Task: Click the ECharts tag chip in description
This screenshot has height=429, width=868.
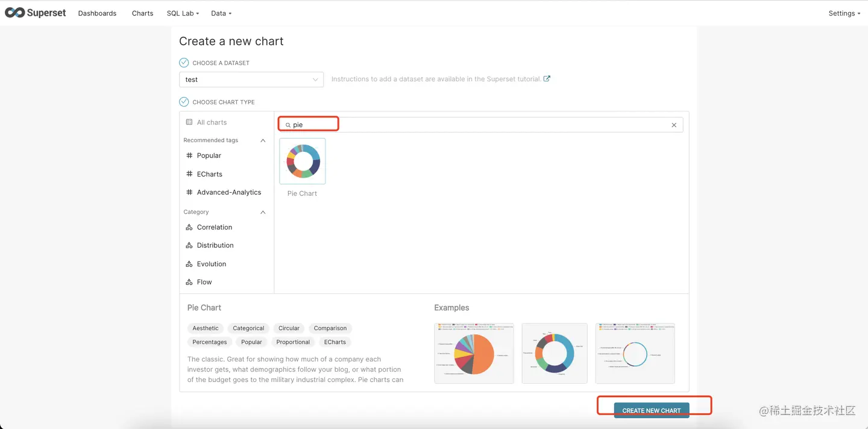Action: (x=335, y=342)
